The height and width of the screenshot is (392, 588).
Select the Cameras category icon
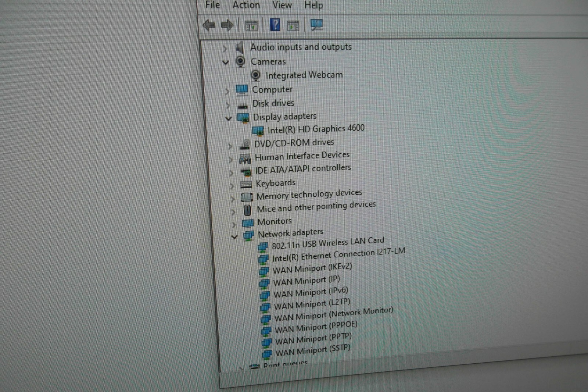point(240,62)
